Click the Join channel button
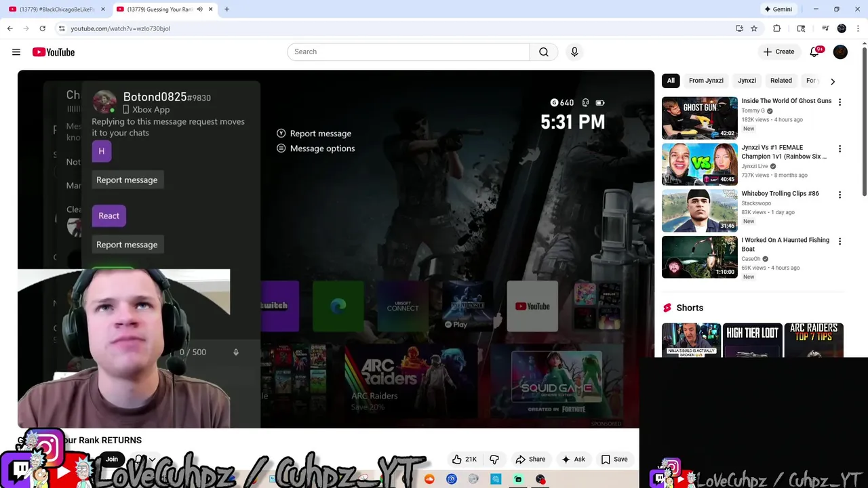 click(112, 459)
